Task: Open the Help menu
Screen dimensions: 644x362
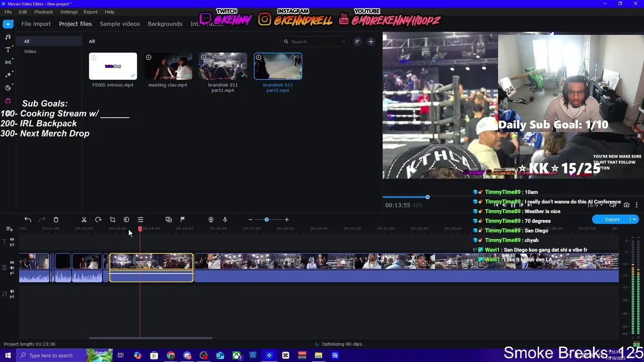Action: pyautogui.click(x=110, y=12)
